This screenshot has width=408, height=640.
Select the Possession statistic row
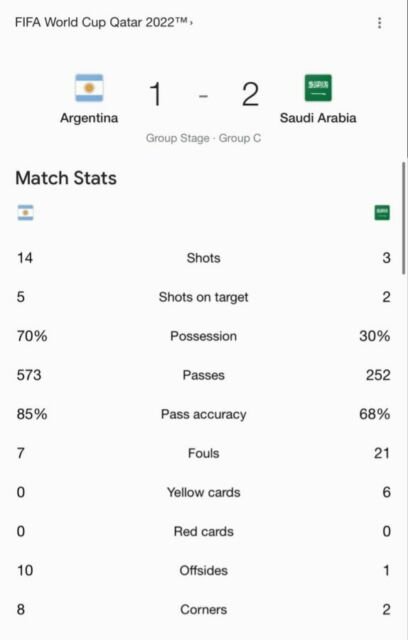[204, 336]
